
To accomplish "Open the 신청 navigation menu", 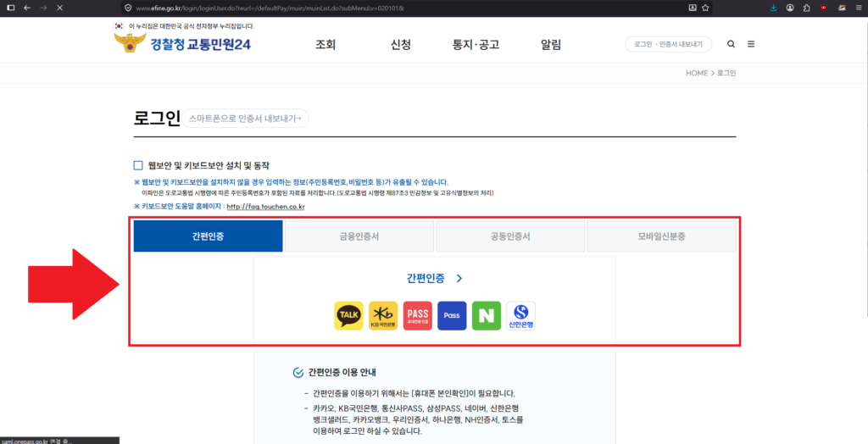I will click(x=401, y=45).
